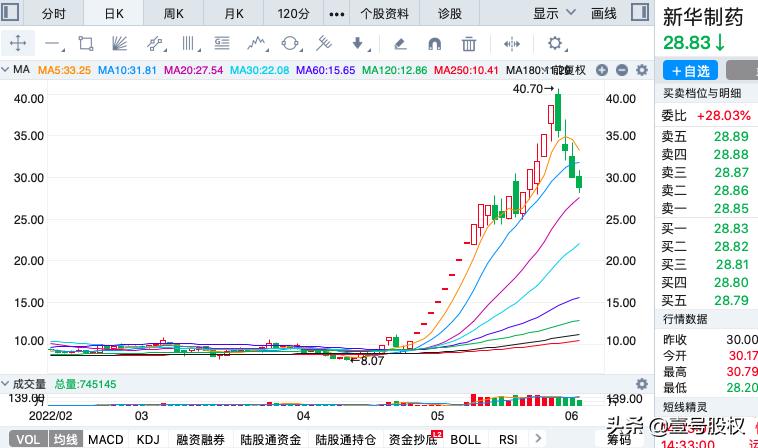Select 资金抄底 indicator

[x=413, y=439]
